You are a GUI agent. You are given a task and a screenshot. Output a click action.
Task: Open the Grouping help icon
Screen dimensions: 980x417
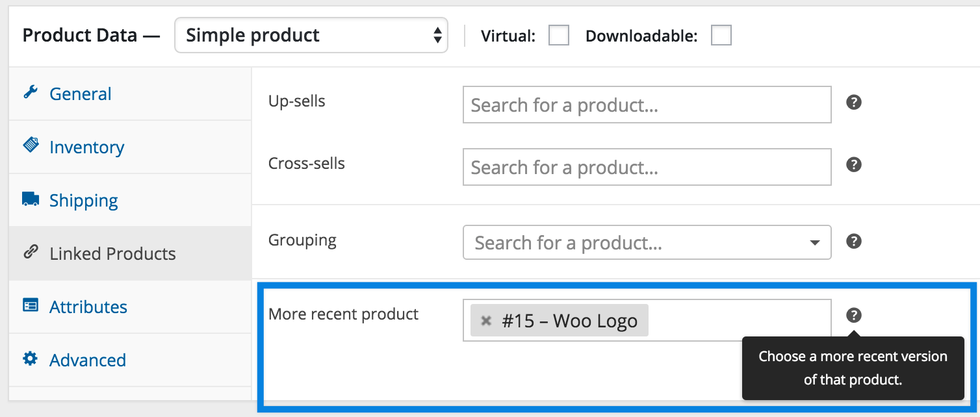pos(853,240)
